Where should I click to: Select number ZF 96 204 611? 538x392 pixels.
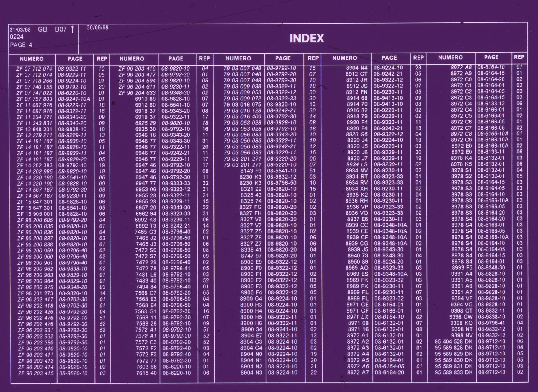137,87
